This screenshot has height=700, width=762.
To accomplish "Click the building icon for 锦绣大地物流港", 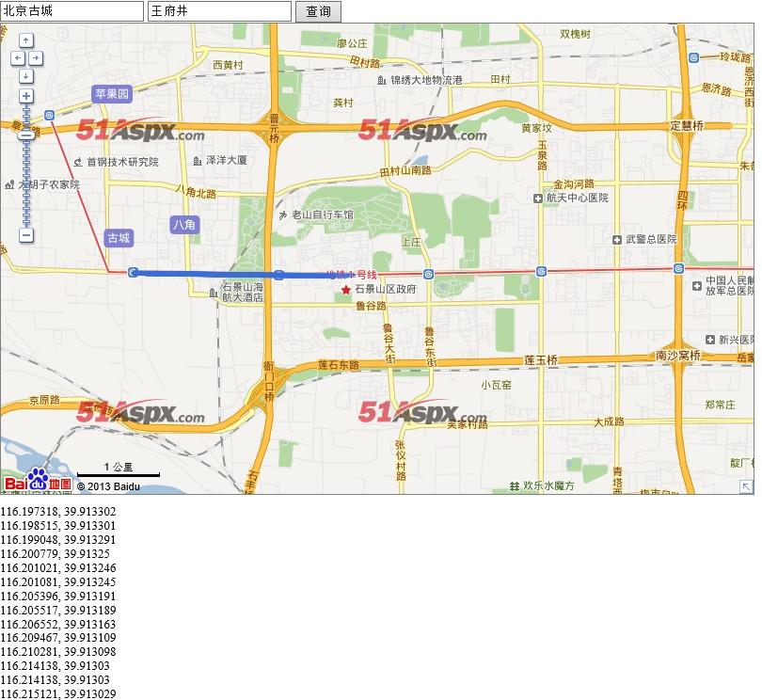I will click(382, 80).
